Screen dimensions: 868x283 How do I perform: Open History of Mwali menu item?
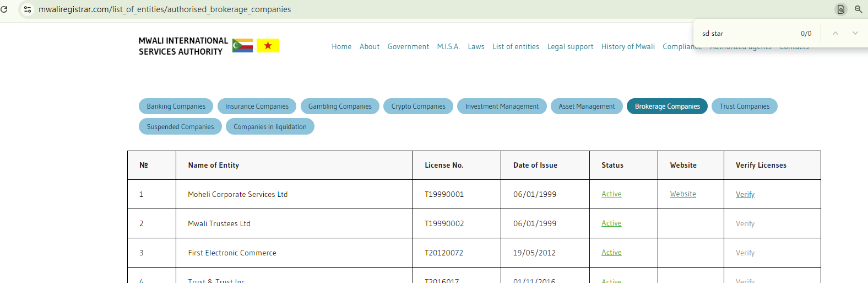(628, 47)
